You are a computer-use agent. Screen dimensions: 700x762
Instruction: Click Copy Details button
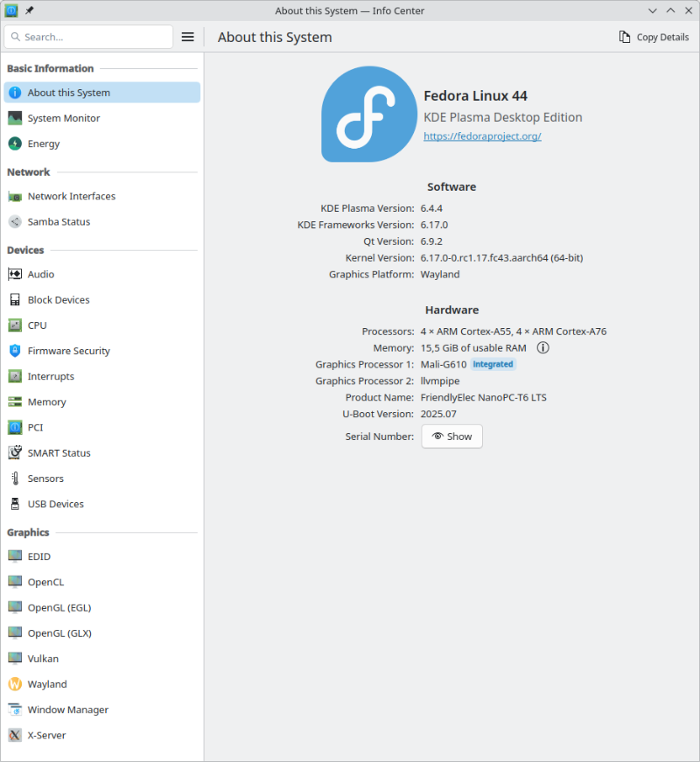654,37
